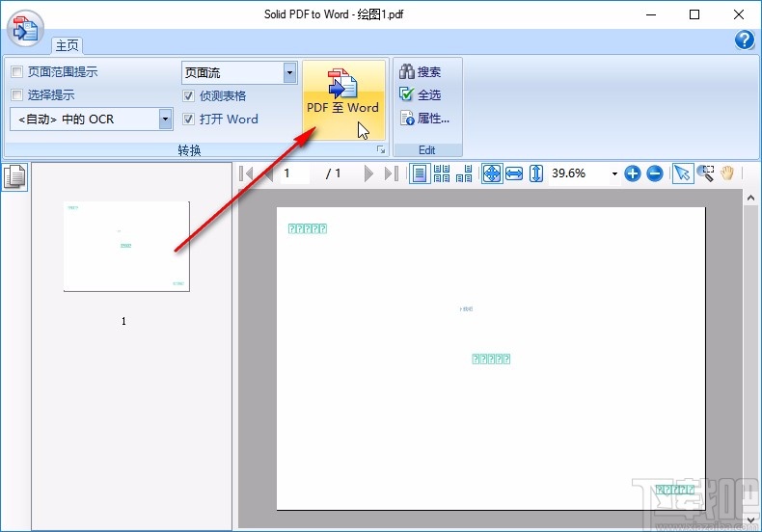Viewport: 762px width, 532px height.
Task: Open the <自动> 中的 OCR dropdown
Action: tap(165, 119)
